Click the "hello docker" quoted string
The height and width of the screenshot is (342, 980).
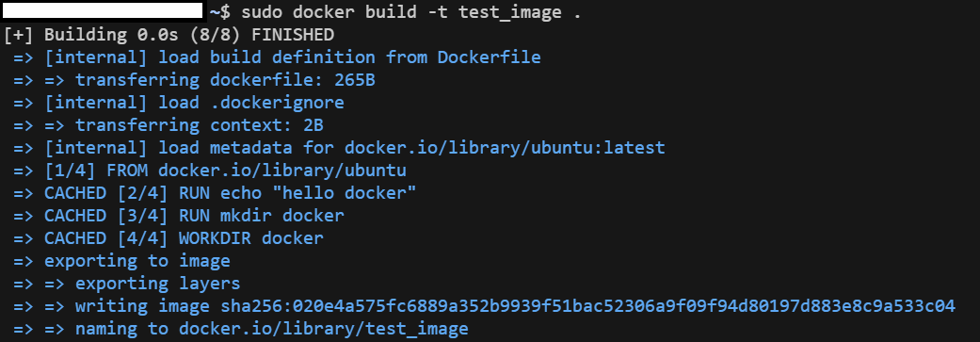tap(349, 193)
